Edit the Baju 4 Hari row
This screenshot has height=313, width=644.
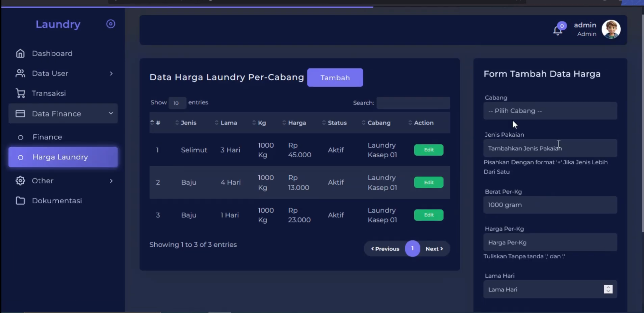coord(429,182)
